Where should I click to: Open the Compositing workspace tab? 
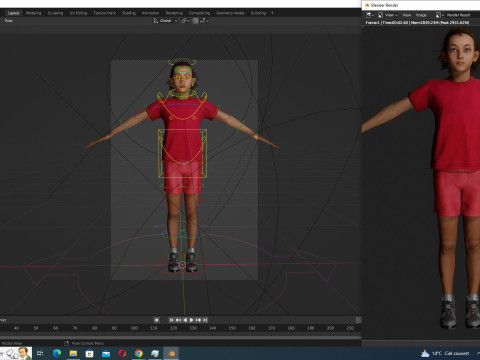[199, 13]
